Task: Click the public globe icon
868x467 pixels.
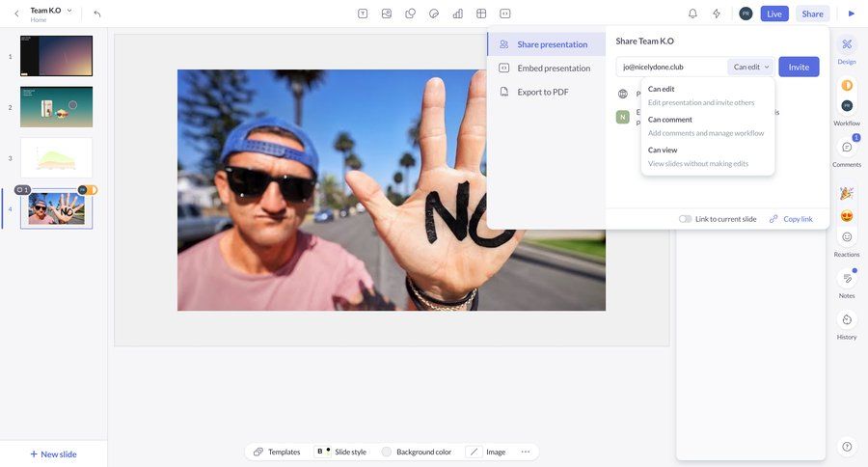Action: 623,94
